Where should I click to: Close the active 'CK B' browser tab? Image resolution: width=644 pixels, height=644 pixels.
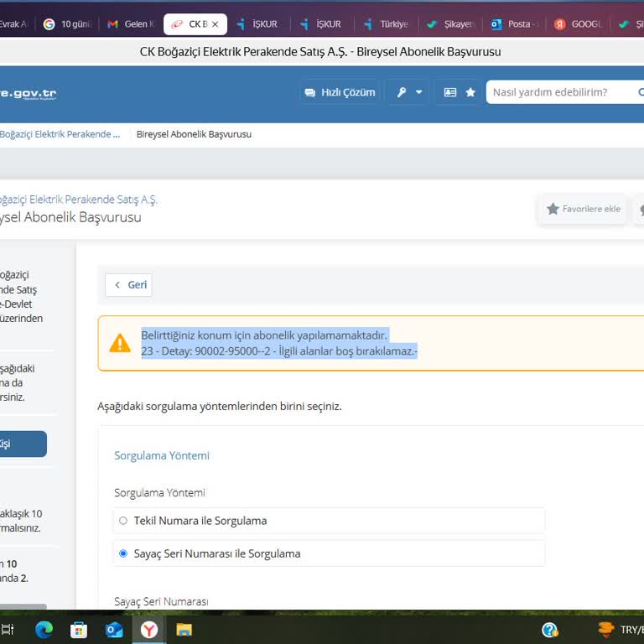point(215,24)
